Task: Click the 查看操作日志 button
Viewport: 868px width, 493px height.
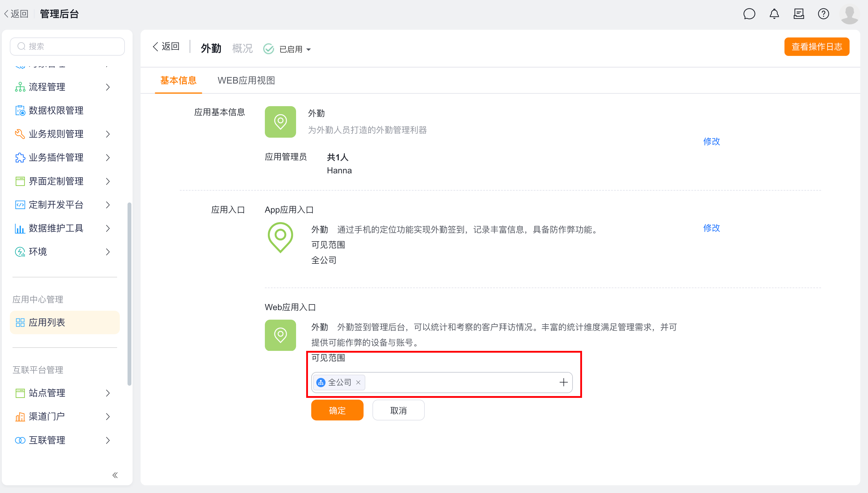Action: (x=817, y=47)
